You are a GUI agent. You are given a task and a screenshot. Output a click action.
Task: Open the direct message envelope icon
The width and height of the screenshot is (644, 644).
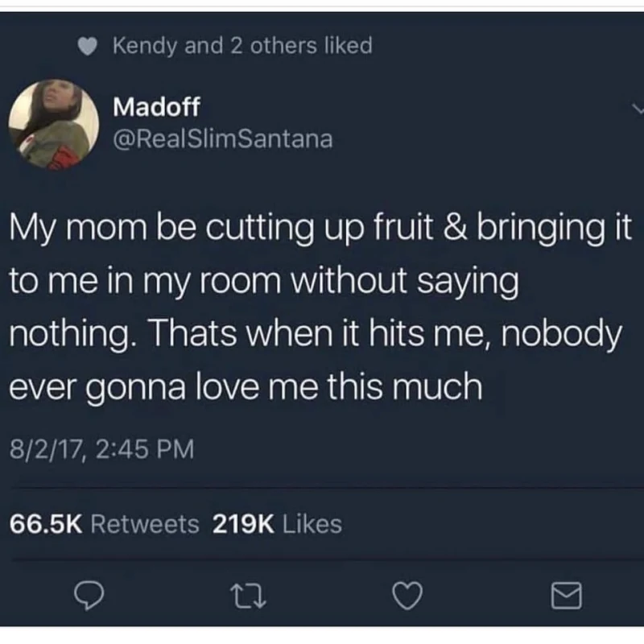(x=566, y=595)
